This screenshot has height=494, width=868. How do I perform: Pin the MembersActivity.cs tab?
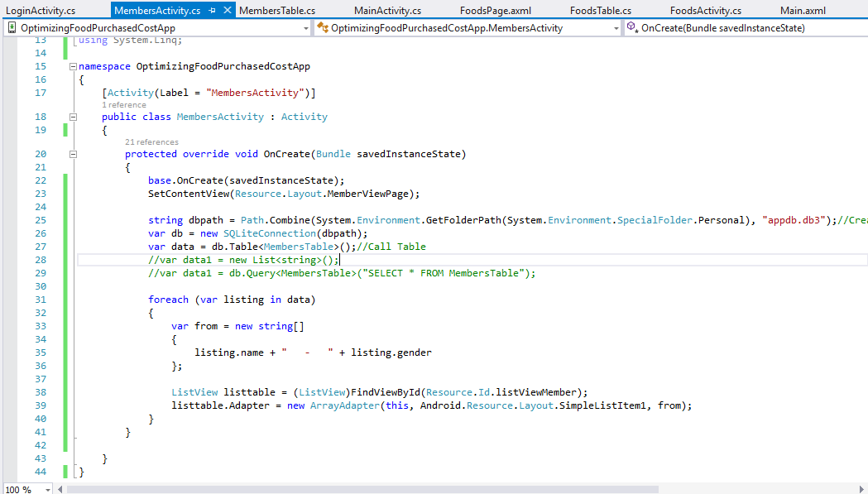[212, 11]
